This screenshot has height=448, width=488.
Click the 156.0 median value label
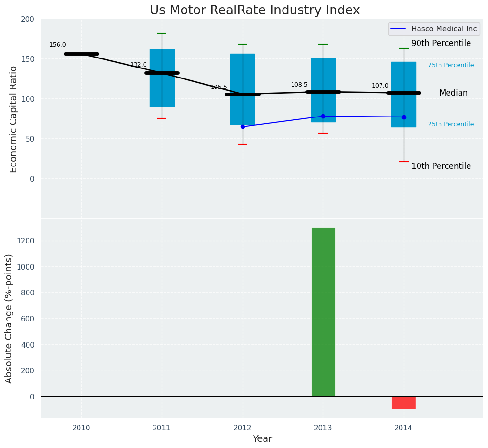[x=58, y=45]
